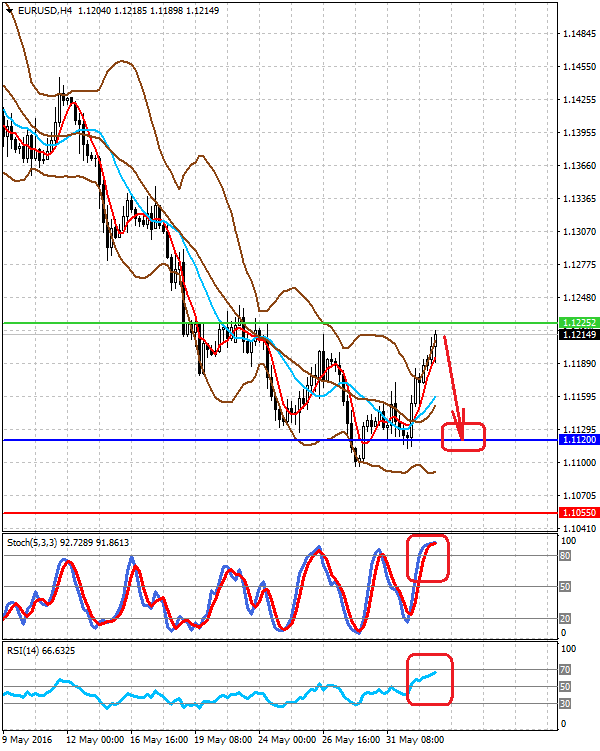
Task: Click the 1.14550 price scale label
Action: pyautogui.click(x=579, y=67)
